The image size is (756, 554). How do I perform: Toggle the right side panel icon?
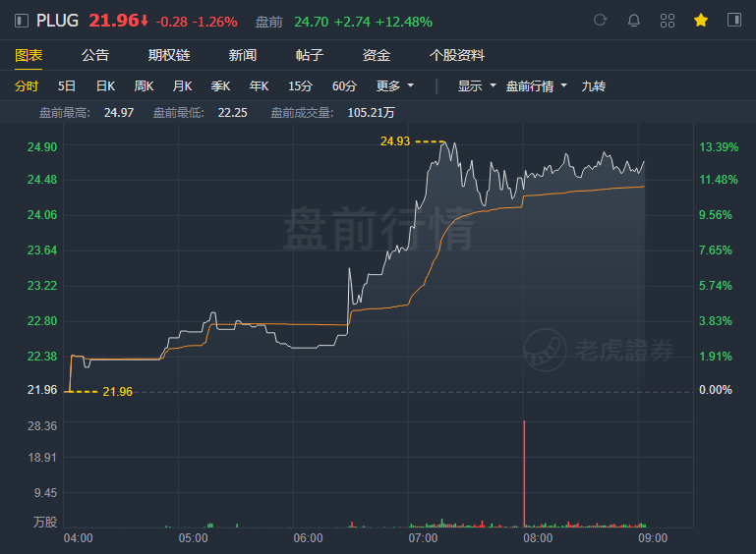(734, 20)
